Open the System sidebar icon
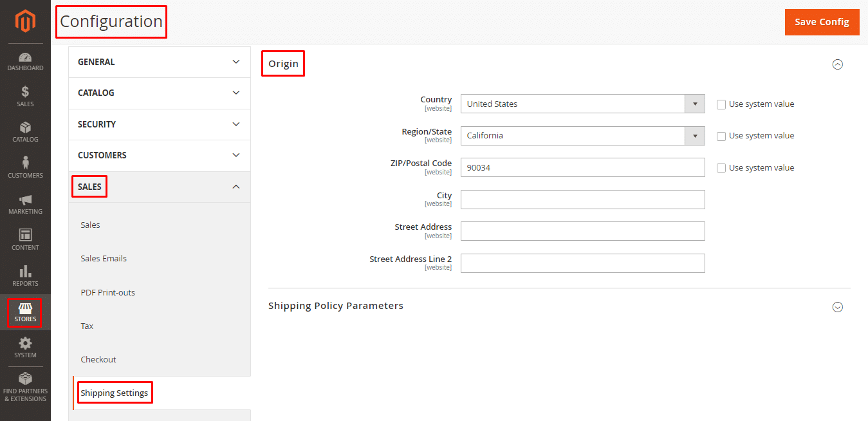Viewport: 868px width, 421px height. [25, 348]
